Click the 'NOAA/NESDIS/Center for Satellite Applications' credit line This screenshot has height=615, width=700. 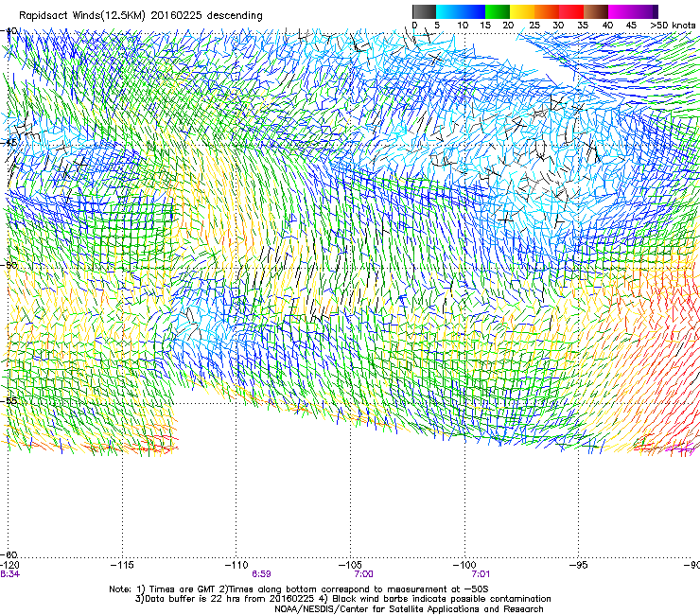coord(409,609)
